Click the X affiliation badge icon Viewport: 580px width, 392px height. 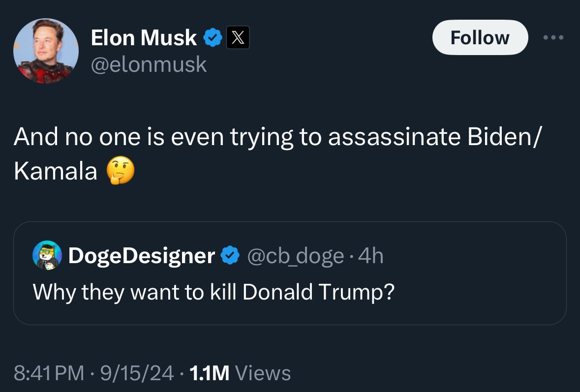238,37
